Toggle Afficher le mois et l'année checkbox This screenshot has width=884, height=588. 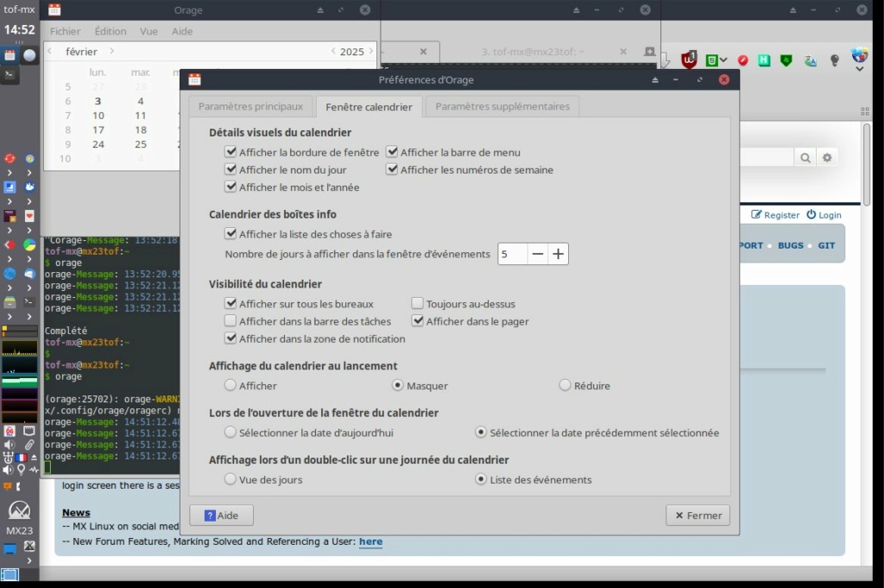230,187
